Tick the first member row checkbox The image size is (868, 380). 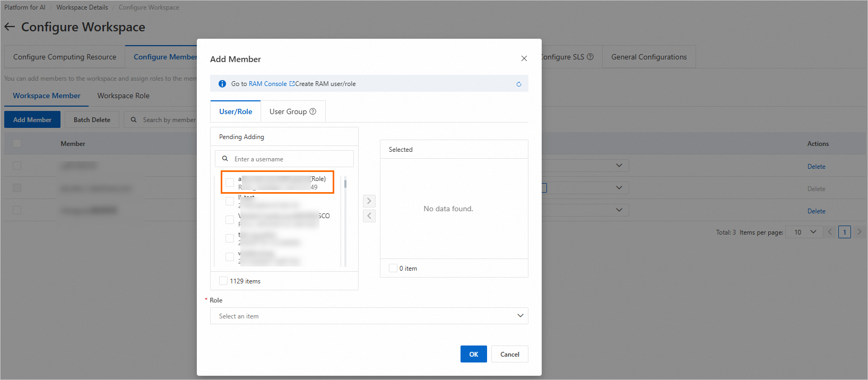point(17,166)
